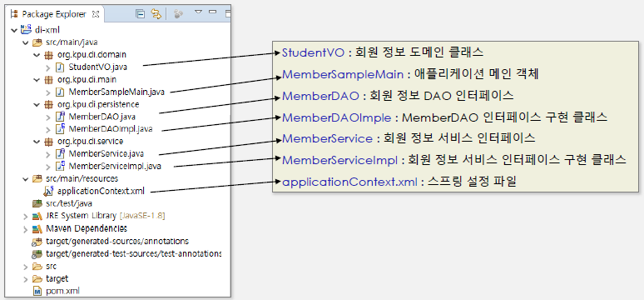Toggle Link with Editor icon
The width and height of the screenshot is (644, 300).
click(156, 14)
